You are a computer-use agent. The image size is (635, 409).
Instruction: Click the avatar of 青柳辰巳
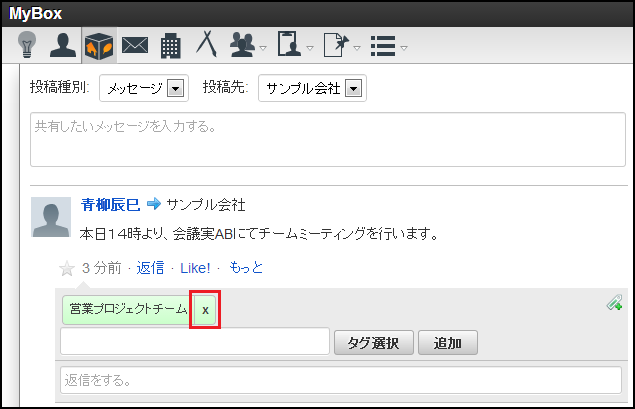(x=51, y=217)
